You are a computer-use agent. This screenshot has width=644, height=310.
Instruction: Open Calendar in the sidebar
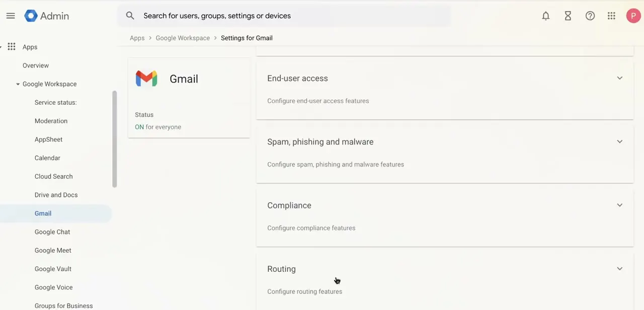point(47,158)
